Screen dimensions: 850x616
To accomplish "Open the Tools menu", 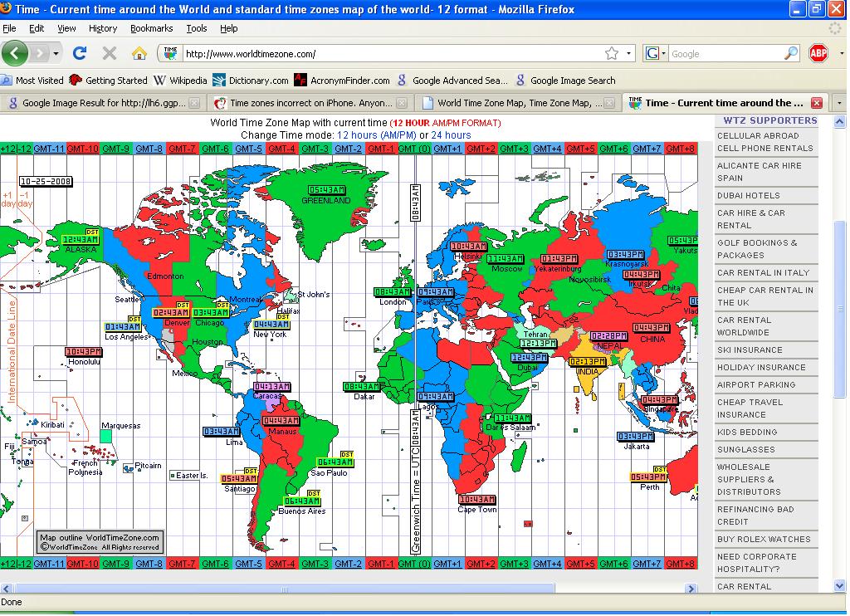I will coord(196,28).
